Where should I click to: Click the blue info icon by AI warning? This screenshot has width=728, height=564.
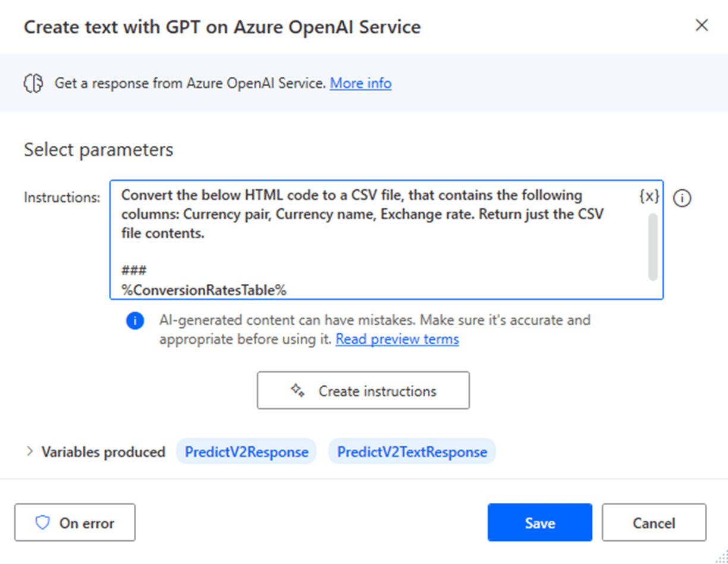click(135, 321)
